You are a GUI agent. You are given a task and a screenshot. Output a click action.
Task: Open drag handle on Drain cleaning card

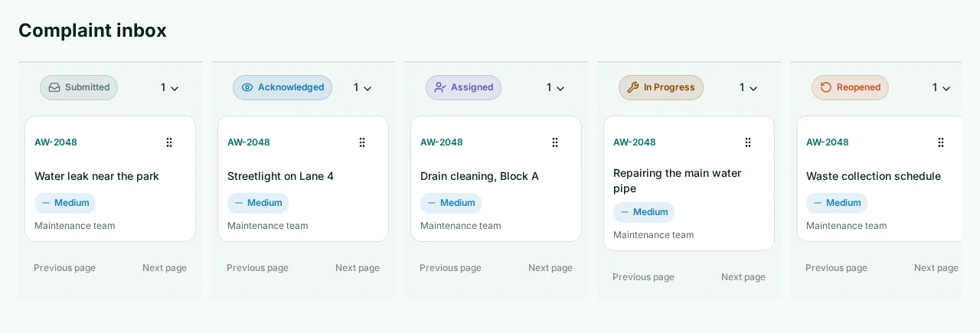tap(555, 142)
